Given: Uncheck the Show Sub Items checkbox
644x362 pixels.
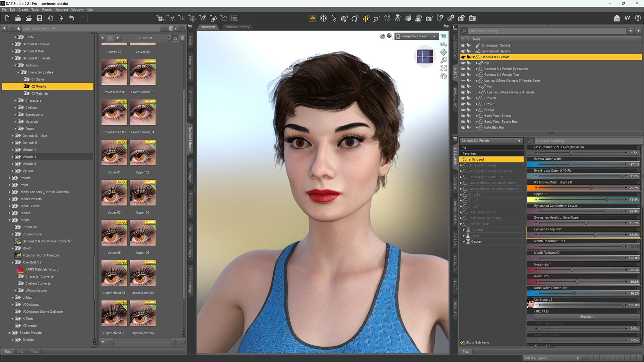Looking at the screenshot, I should [x=462, y=342].
